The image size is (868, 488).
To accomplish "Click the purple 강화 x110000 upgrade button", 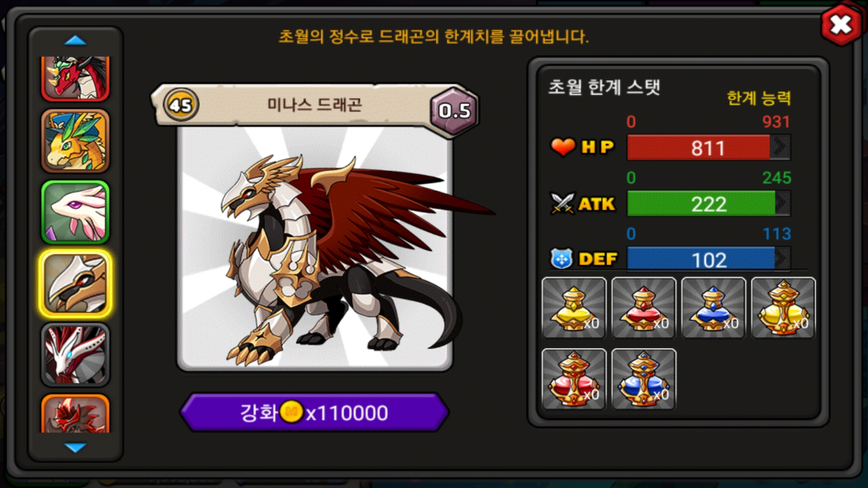I will tap(314, 412).
